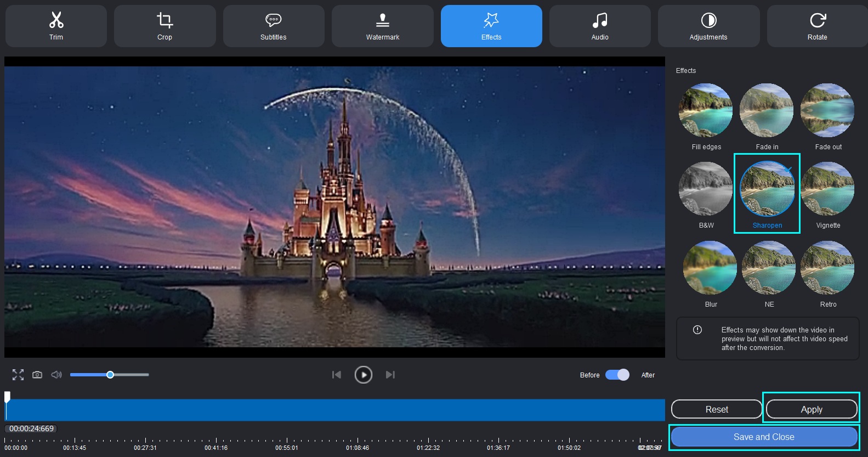Select the Sharpen effect thumbnail
868x457 pixels.
click(767, 189)
